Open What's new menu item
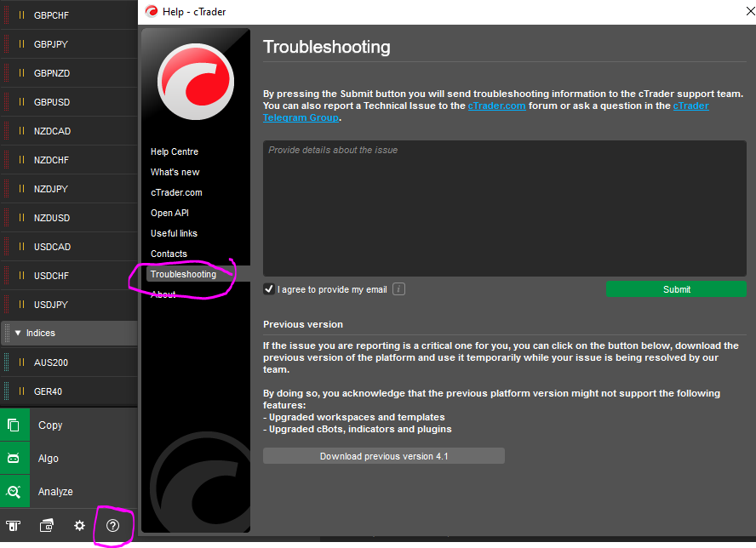 click(x=175, y=172)
